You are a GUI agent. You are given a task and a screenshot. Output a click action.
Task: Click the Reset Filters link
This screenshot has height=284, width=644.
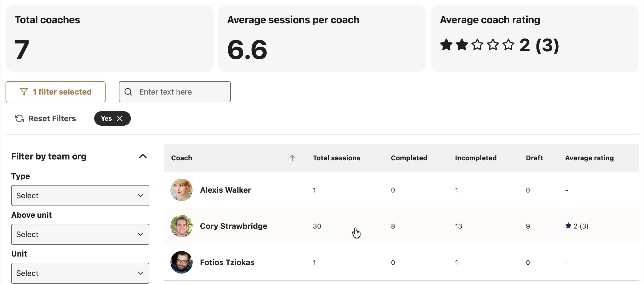tap(52, 118)
